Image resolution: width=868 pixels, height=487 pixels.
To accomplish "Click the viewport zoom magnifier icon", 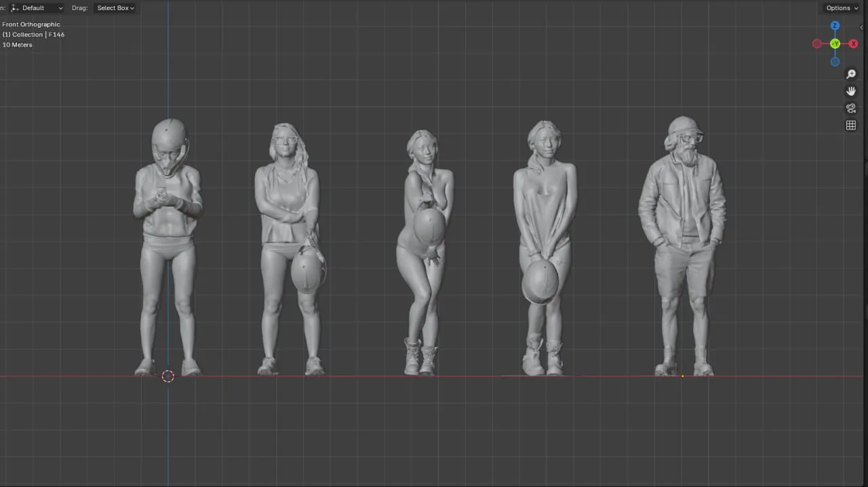I will click(x=851, y=74).
